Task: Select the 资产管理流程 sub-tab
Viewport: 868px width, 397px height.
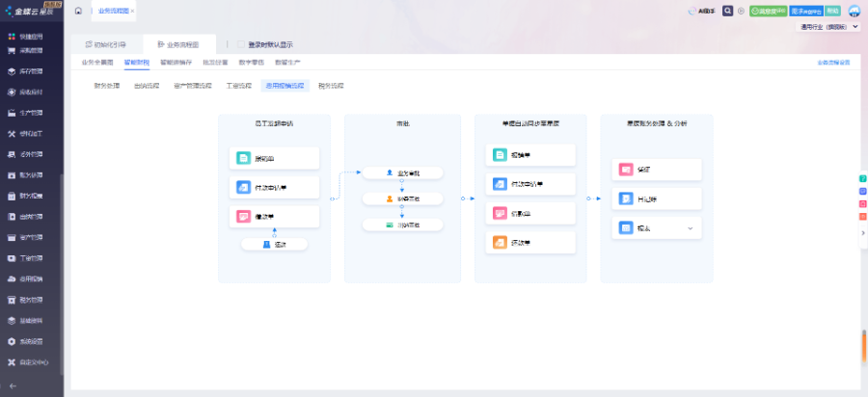Action: point(193,86)
